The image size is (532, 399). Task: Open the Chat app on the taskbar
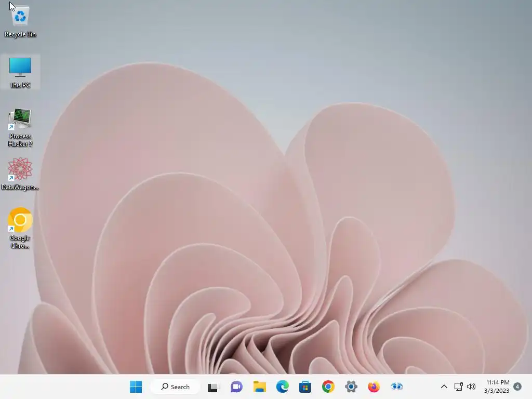[236, 387]
